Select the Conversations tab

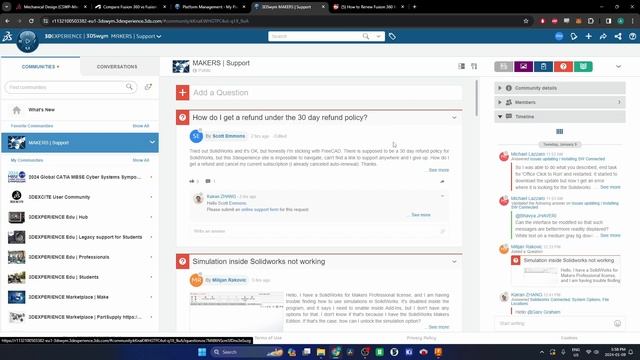pos(117,67)
